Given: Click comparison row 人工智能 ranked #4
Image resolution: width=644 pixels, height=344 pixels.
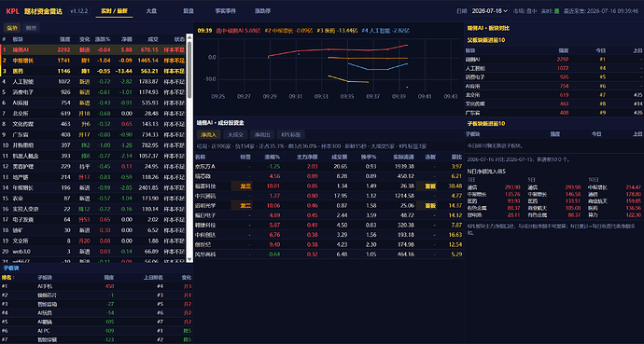Looking at the screenshot, I should coord(554,68).
